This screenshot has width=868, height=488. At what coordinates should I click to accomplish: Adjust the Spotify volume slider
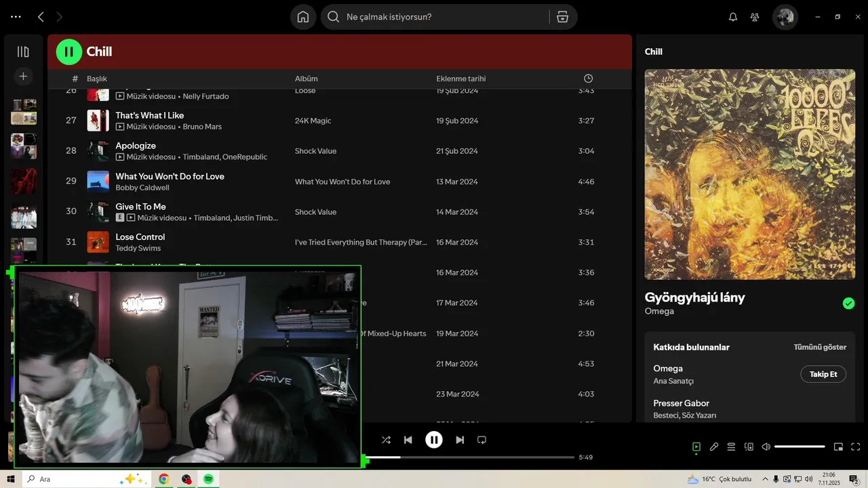click(x=800, y=447)
